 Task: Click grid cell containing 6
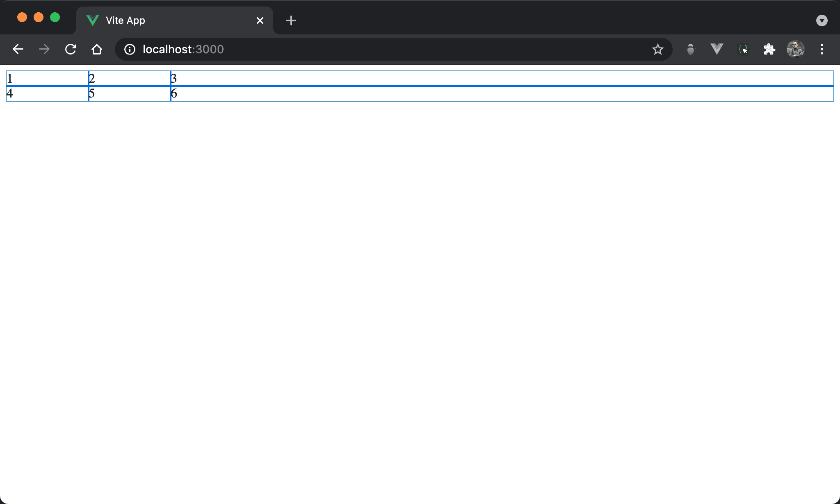(502, 93)
